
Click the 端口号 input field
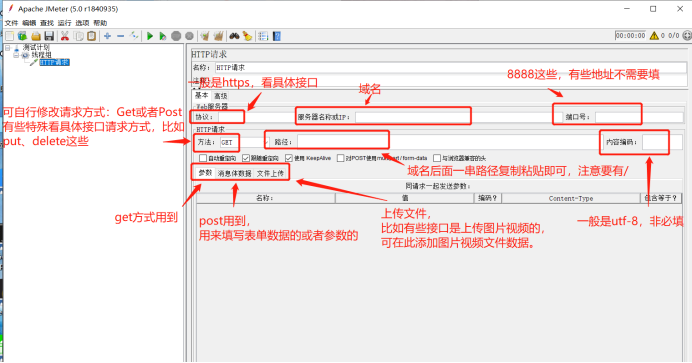(x=639, y=117)
